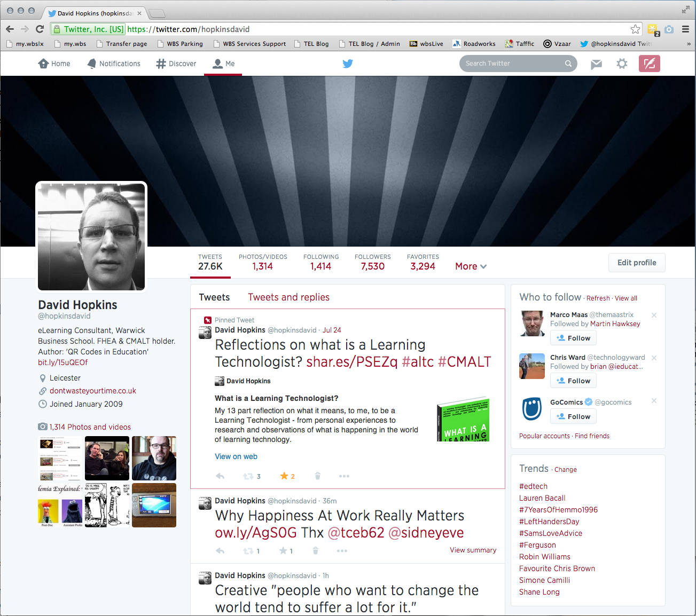Click the Edit profile button
Viewport: 696px width, 616px height.
click(x=637, y=263)
